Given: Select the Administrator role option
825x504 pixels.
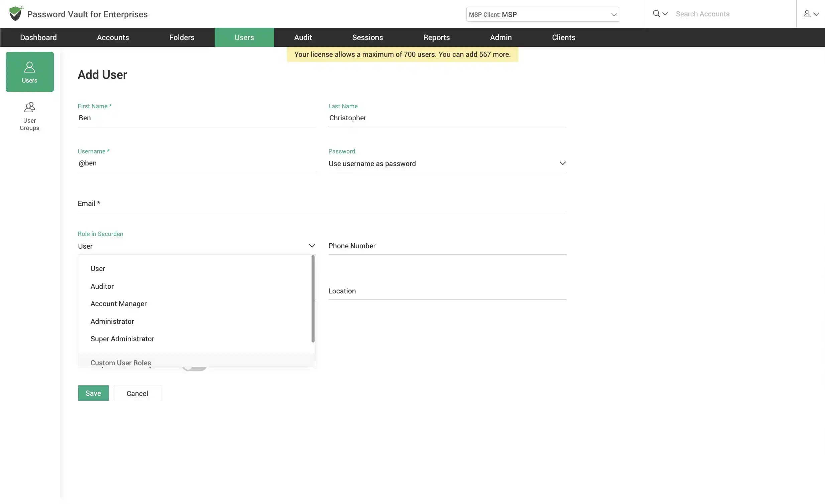Looking at the screenshot, I should tap(112, 321).
